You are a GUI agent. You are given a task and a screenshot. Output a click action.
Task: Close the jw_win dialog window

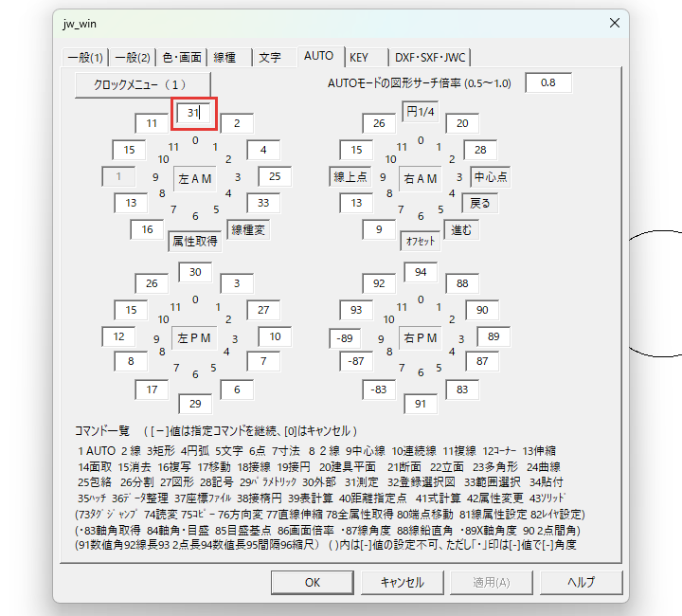615,23
